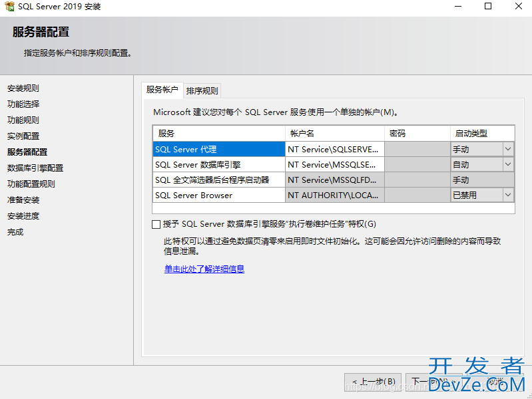Click 安装规则 step in the sidebar
The image size is (532, 399).
23,88
